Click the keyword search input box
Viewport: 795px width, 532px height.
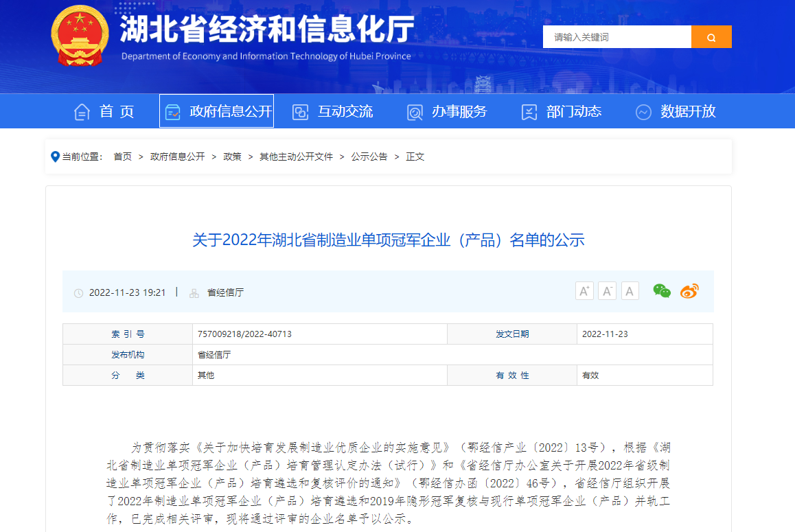(617, 36)
